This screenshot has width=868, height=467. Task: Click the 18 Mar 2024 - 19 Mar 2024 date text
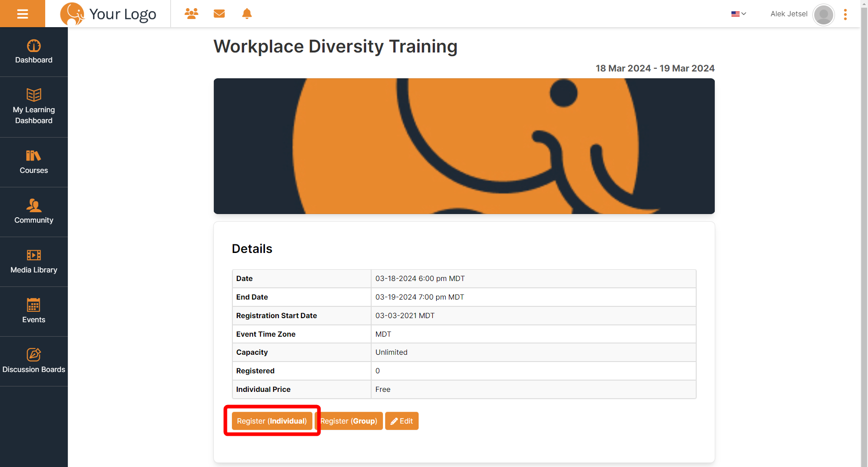click(655, 68)
